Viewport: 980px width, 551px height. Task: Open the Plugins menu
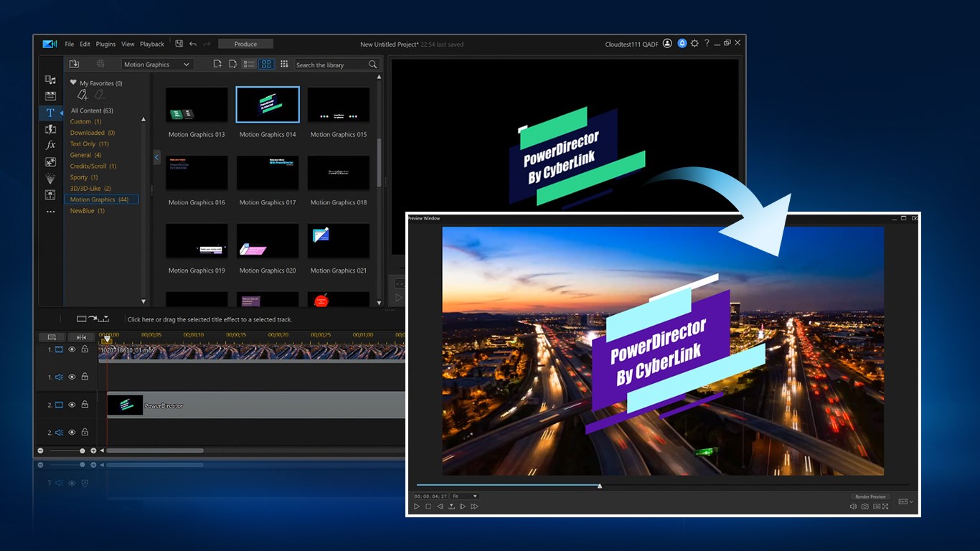[105, 44]
